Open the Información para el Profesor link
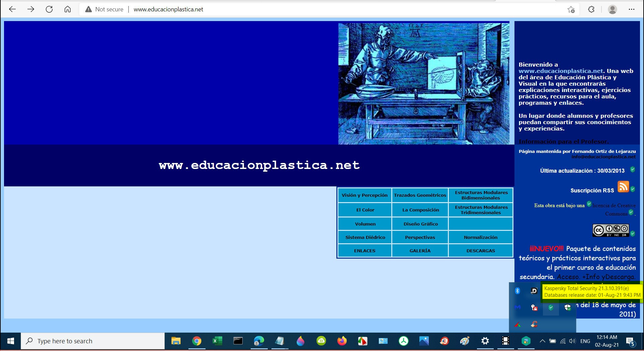This screenshot has height=351, width=644. pos(564,142)
